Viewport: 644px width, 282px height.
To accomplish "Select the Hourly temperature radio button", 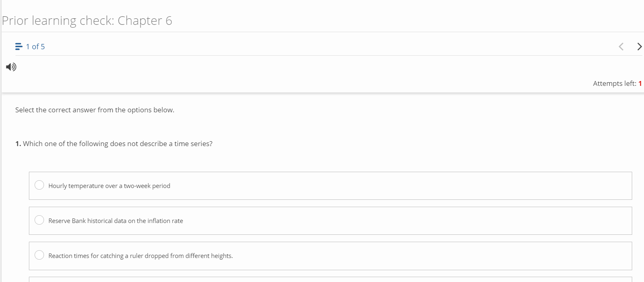I will tap(39, 185).
